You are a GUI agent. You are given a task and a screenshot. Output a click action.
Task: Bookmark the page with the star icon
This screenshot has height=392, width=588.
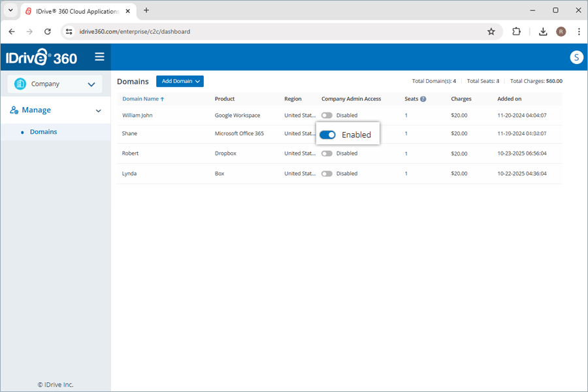tap(491, 31)
